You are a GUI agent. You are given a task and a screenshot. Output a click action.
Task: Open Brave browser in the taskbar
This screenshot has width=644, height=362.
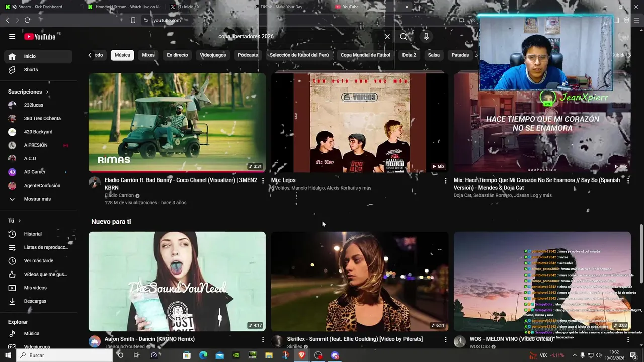tap(302, 355)
